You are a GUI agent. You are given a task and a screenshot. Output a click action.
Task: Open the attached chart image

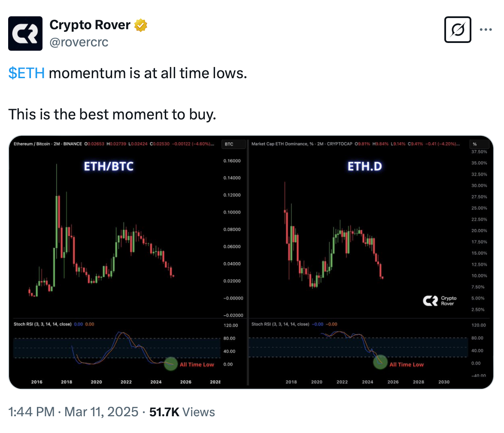point(251,262)
